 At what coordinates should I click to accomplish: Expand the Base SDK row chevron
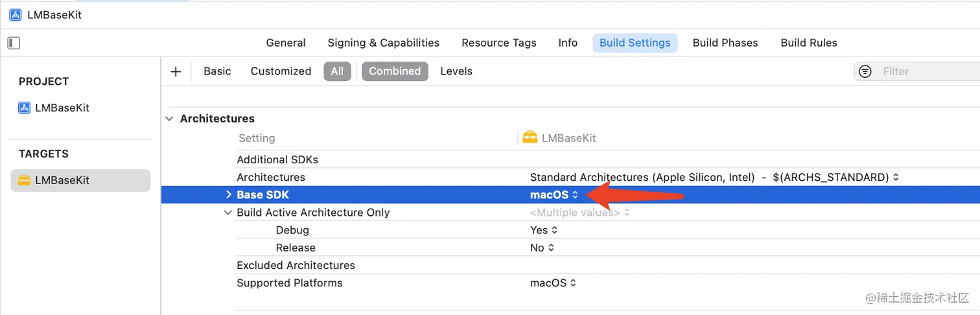(x=228, y=195)
